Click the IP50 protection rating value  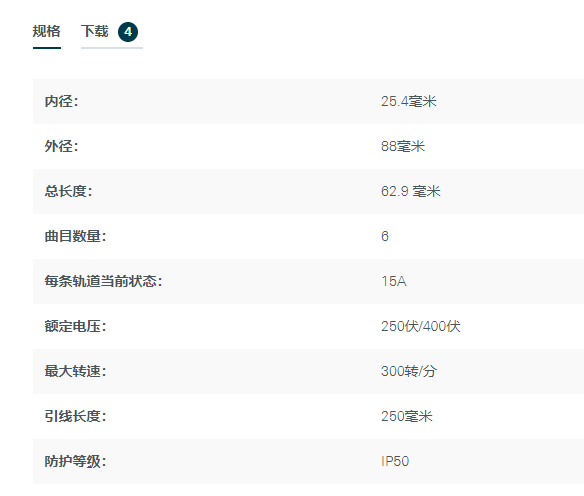pyautogui.click(x=395, y=461)
